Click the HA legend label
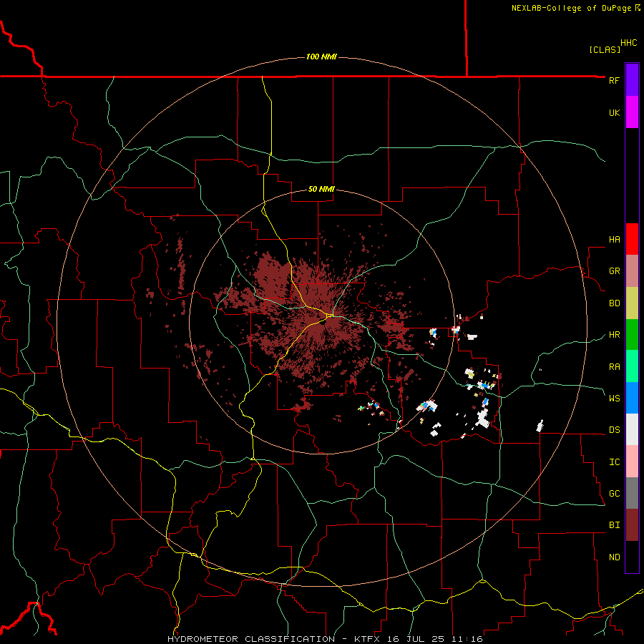This screenshot has height=644, width=644. (x=614, y=239)
